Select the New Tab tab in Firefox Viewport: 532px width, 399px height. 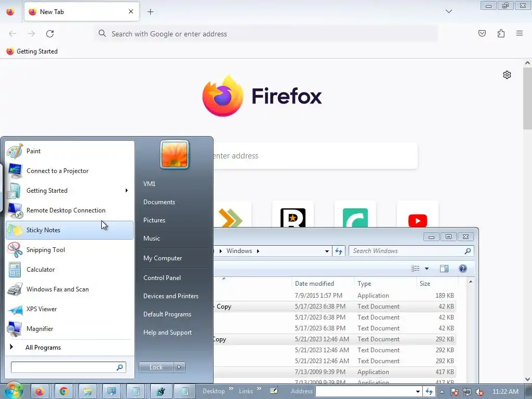(82, 11)
